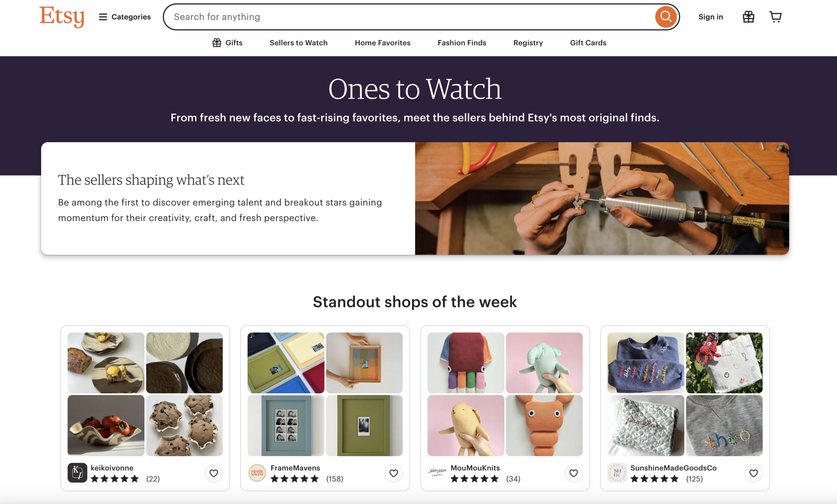Click the SunshineMadeGoodsCo shop logo
The width and height of the screenshot is (837, 504).
pos(617,472)
